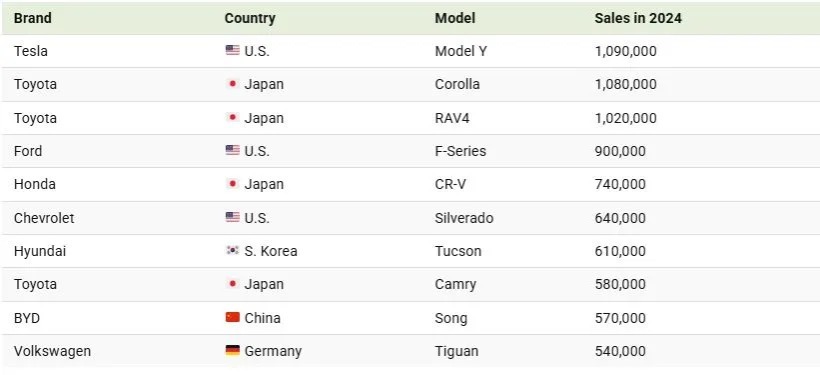820x375 pixels.
Task: Click the Japan flag in Honda row
Action: click(x=233, y=184)
